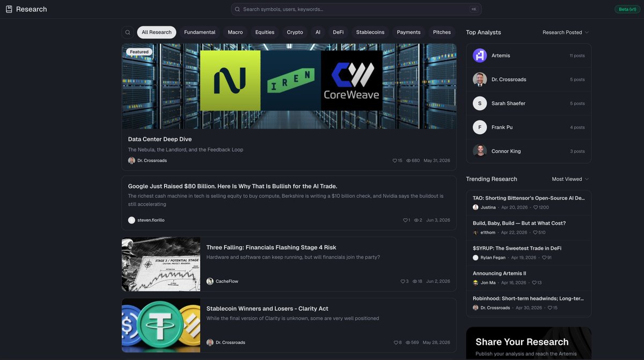Click Dr. Crossroads avatar in Top Analysts
Viewport: 644px width, 360px height.
tap(480, 80)
